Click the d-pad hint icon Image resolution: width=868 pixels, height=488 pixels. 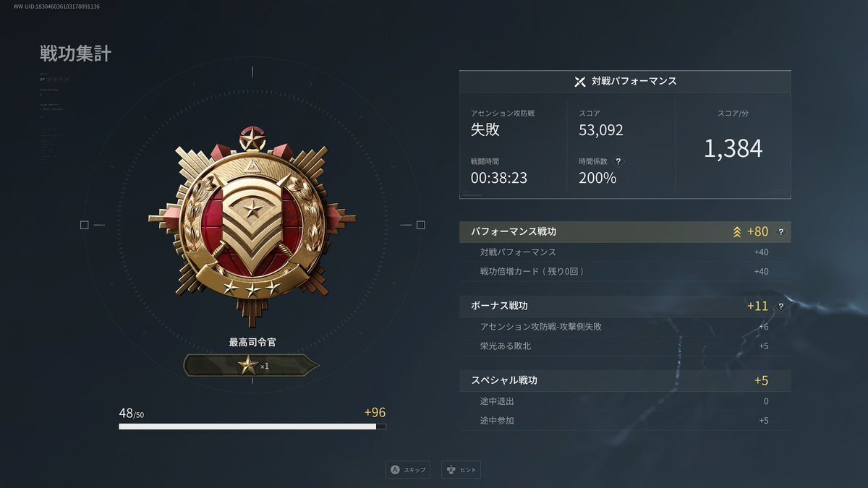coord(451,469)
